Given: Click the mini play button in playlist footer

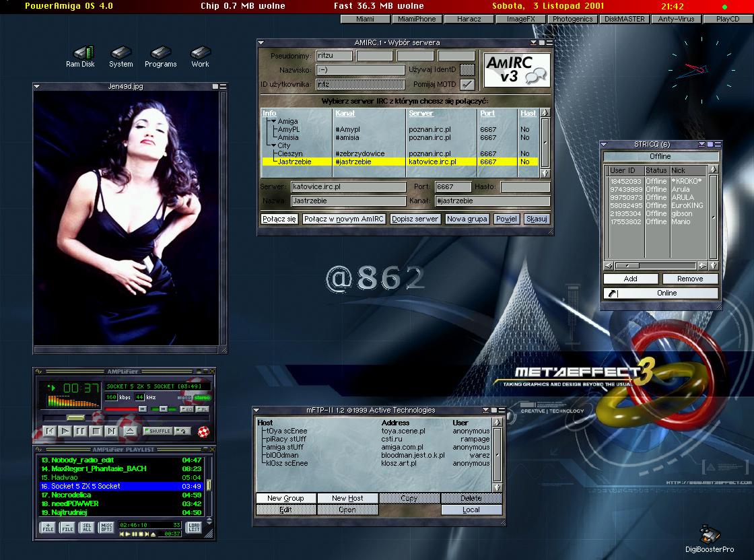Looking at the screenshot, I should coord(129,534).
